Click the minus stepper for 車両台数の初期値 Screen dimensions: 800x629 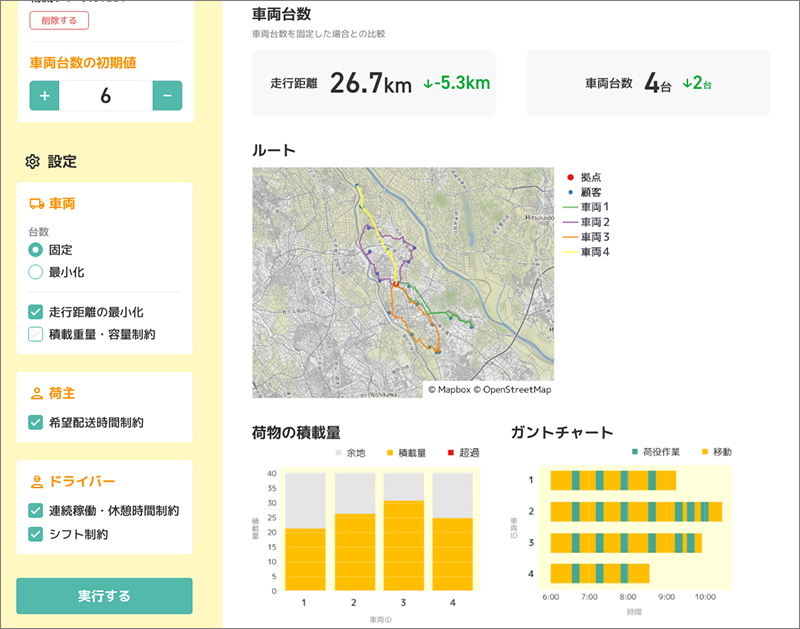point(167,95)
